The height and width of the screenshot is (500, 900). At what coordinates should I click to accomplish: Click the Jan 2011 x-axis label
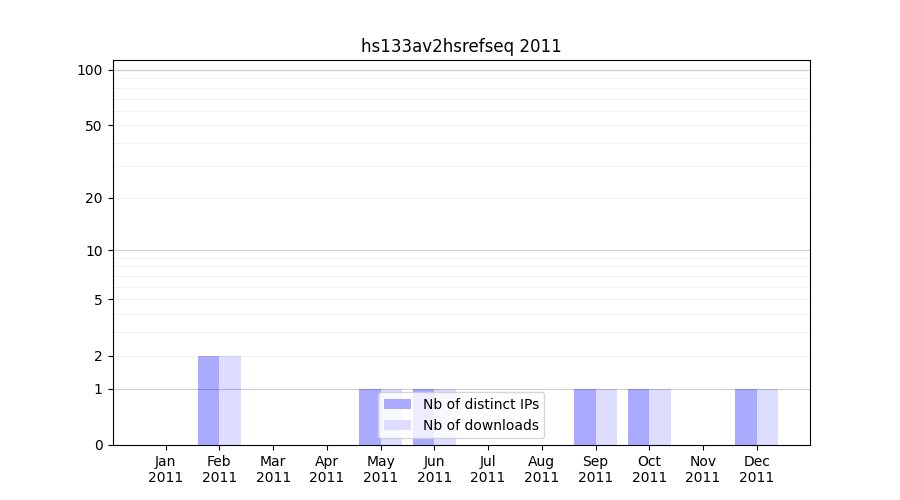pos(166,469)
